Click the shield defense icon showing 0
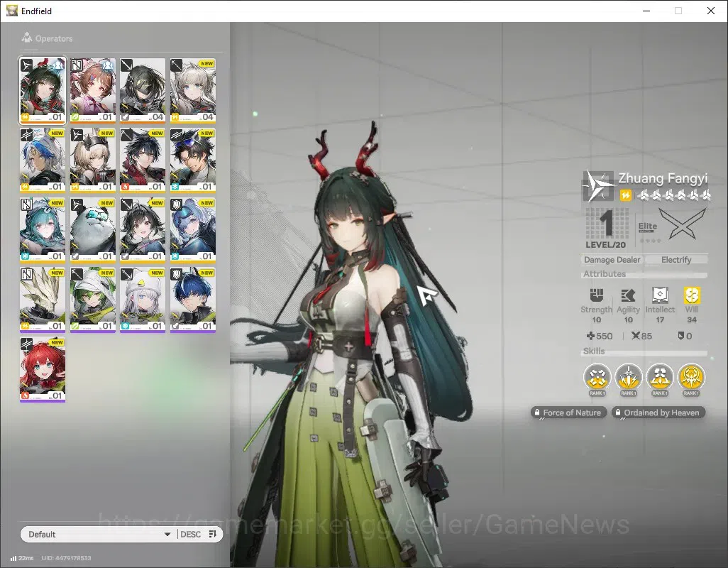The height and width of the screenshot is (568, 728). coord(680,335)
